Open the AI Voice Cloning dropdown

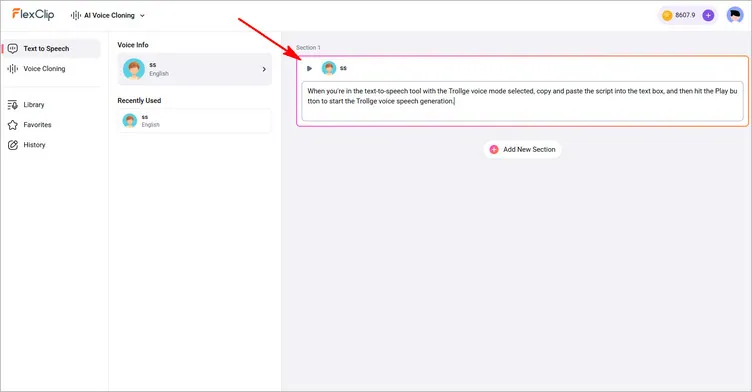[108, 15]
